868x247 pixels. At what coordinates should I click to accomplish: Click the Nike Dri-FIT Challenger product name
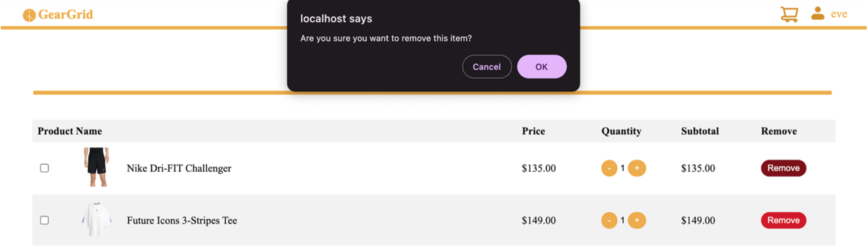tap(179, 168)
